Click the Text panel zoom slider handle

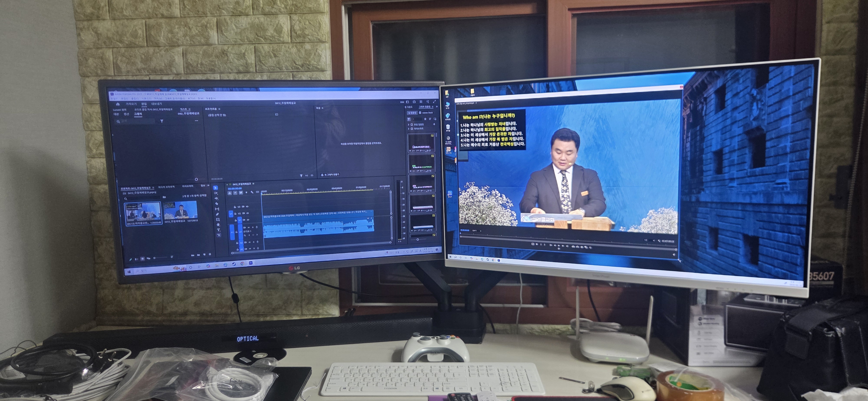(x=196, y=179)
